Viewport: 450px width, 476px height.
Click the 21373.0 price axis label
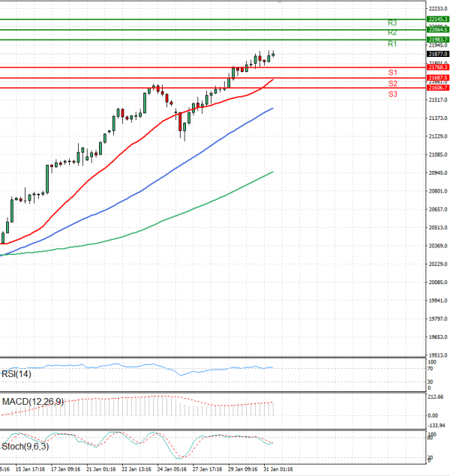(x=438, y=118)
